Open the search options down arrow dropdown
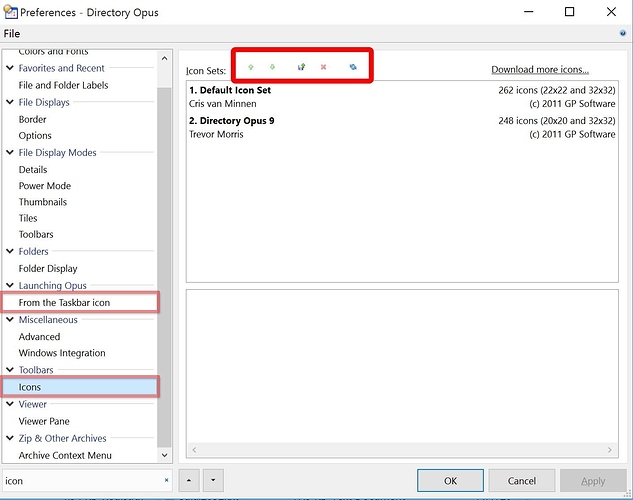633x500 pixels. 212,481
